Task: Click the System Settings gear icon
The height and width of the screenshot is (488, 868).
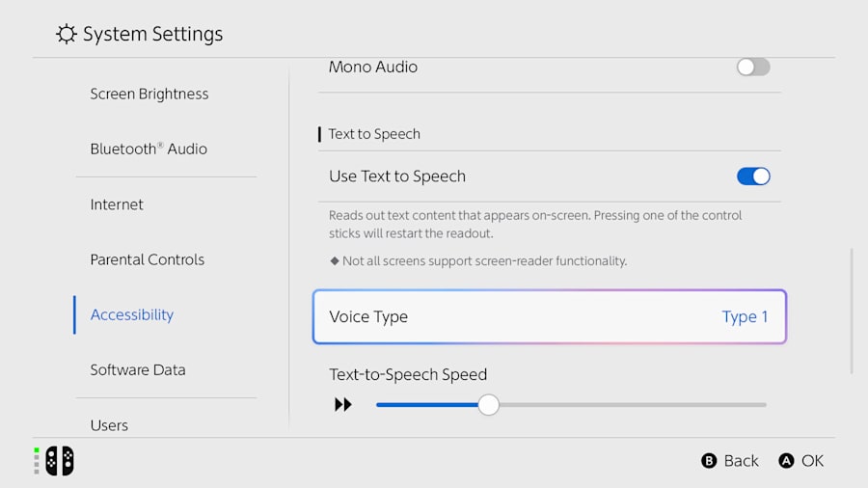Action: click(x=66, y=34)
